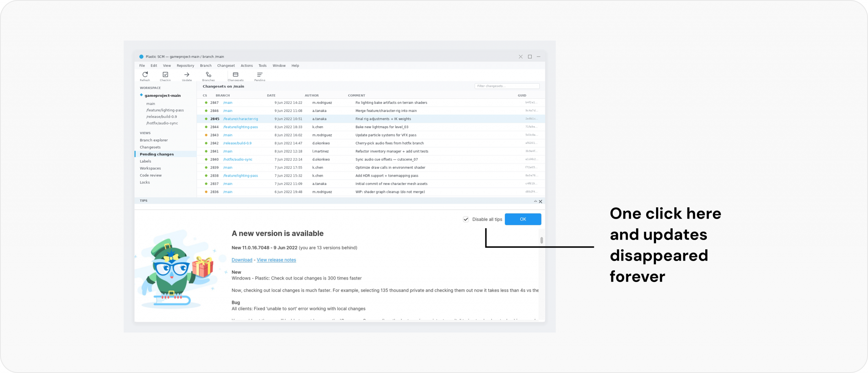Open the Tools menu
Image resolution: width=868 pixels, height=373 pixels.
262,66
